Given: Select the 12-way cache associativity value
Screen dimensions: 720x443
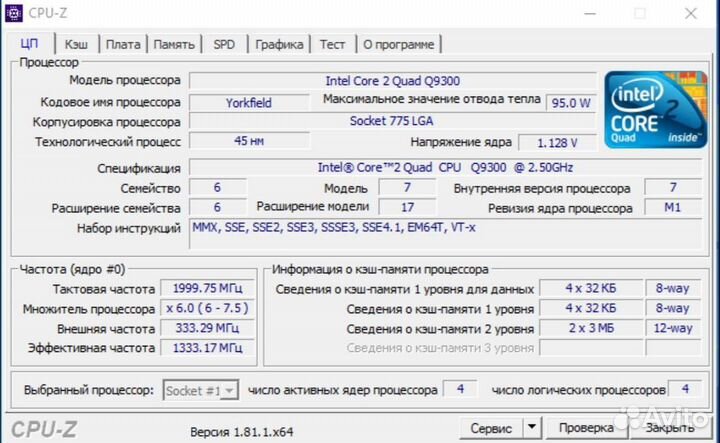Looking at the screenshot, I should tap(673, 328).
